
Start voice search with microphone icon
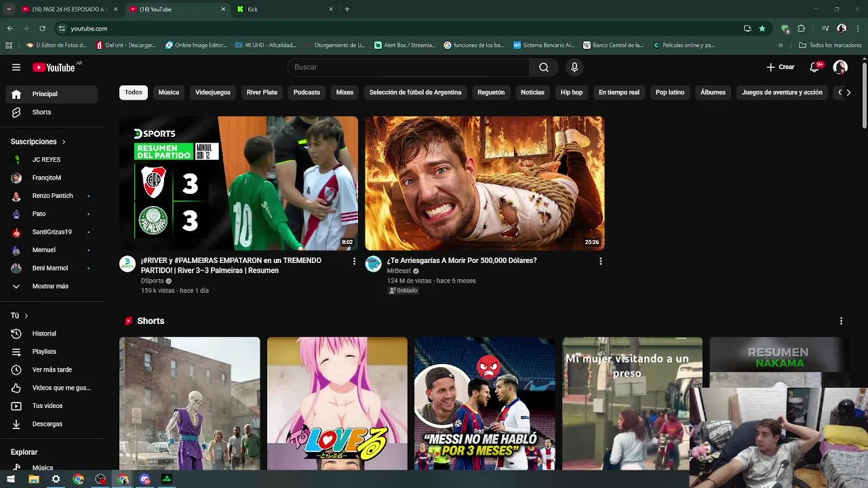click(574, 67)
